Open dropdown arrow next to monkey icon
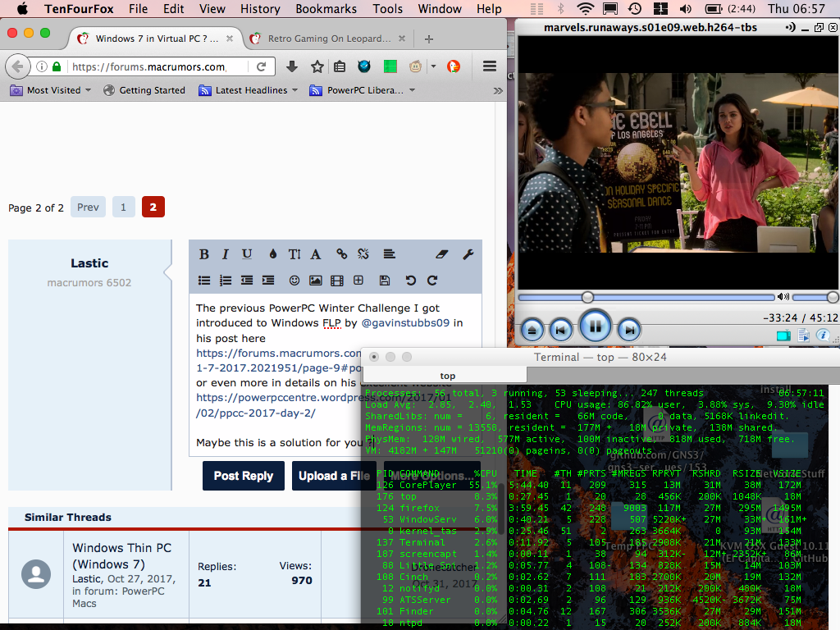The image size is (840, 630). click(x=433, y=66)
